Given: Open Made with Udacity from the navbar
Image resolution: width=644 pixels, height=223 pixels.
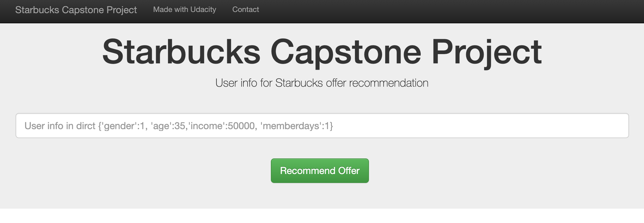Looking at the screenshot, I should [184, 9].
